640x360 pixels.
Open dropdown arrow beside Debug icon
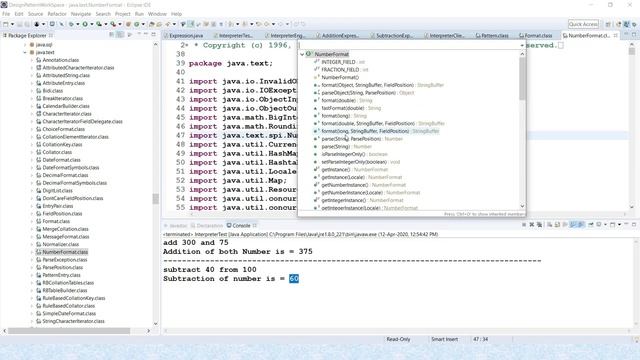pos(78,24)
